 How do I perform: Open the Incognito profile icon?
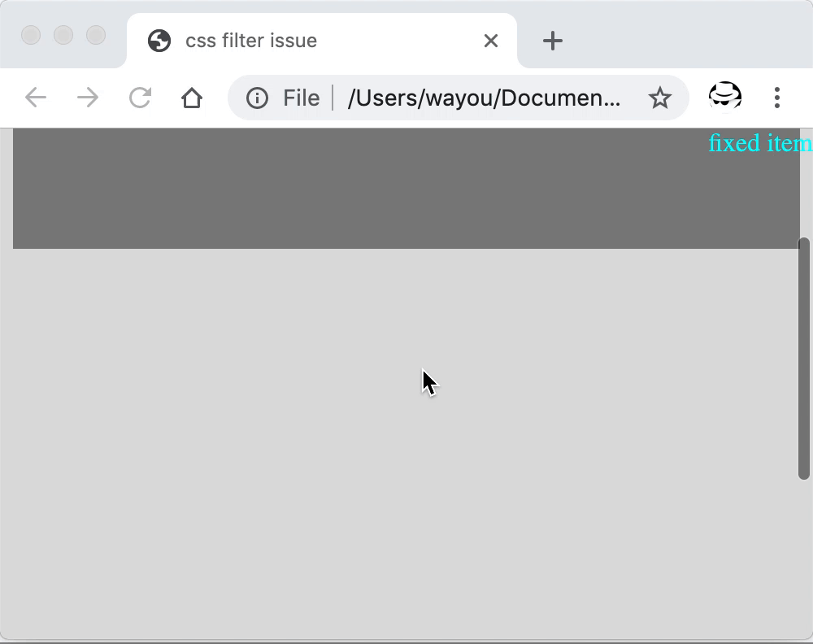coord(725,97)
